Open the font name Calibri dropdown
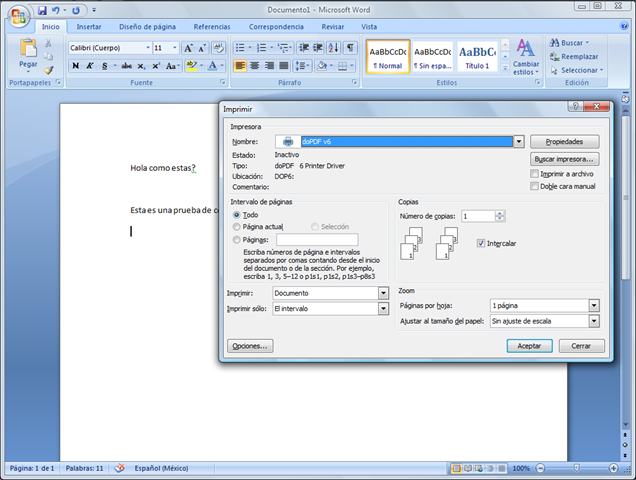Screen dimensions: 636x480 tap(148, 48)
